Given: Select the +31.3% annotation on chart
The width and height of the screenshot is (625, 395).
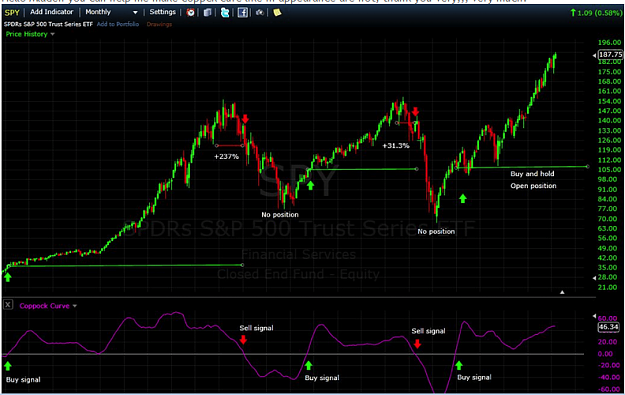Looking at the screenshot, I should click(x=396, y=146).
